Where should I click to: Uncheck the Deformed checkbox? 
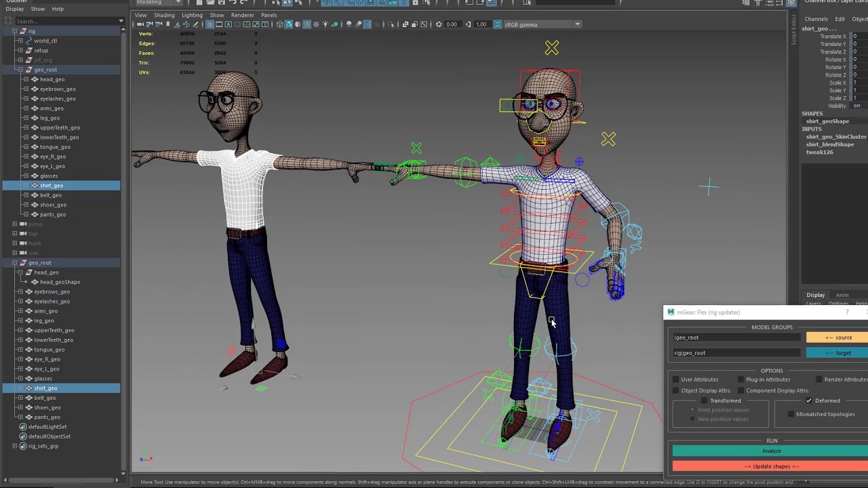point(808,401)
